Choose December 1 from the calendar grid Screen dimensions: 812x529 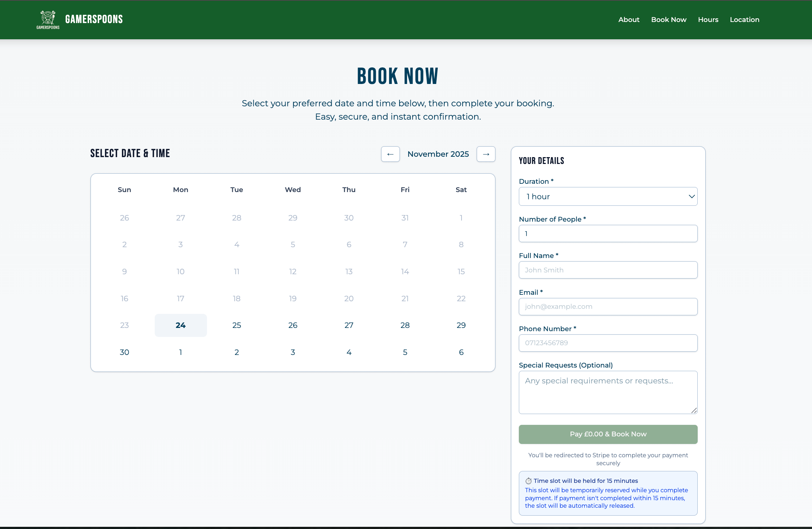181,352
